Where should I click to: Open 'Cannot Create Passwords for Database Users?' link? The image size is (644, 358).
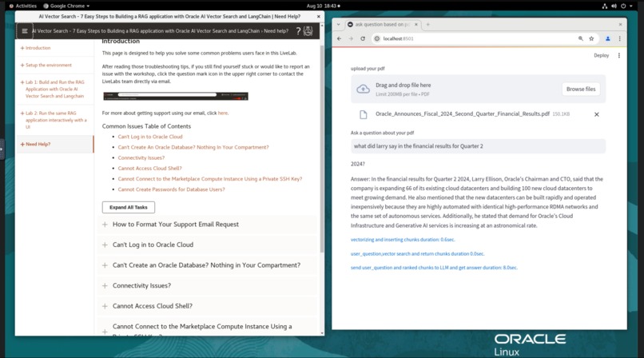point(171,189)
